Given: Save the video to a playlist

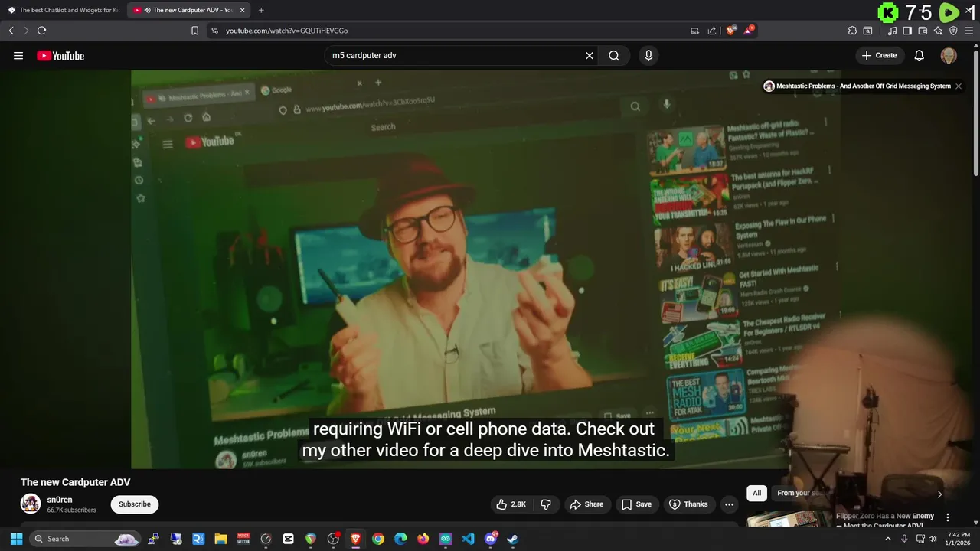Looking at the screenshot, I should (636, 504).
